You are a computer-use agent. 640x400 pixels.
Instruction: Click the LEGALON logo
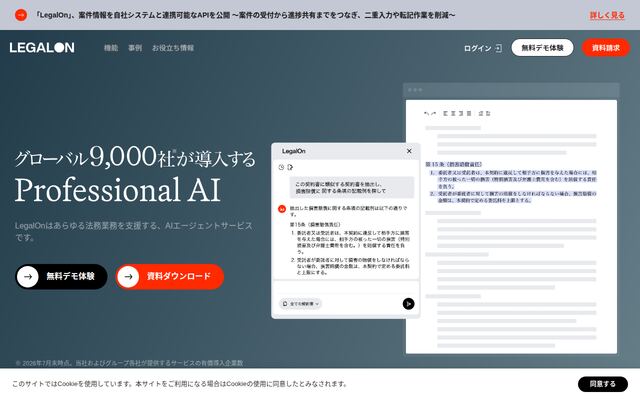pos(42,48)
